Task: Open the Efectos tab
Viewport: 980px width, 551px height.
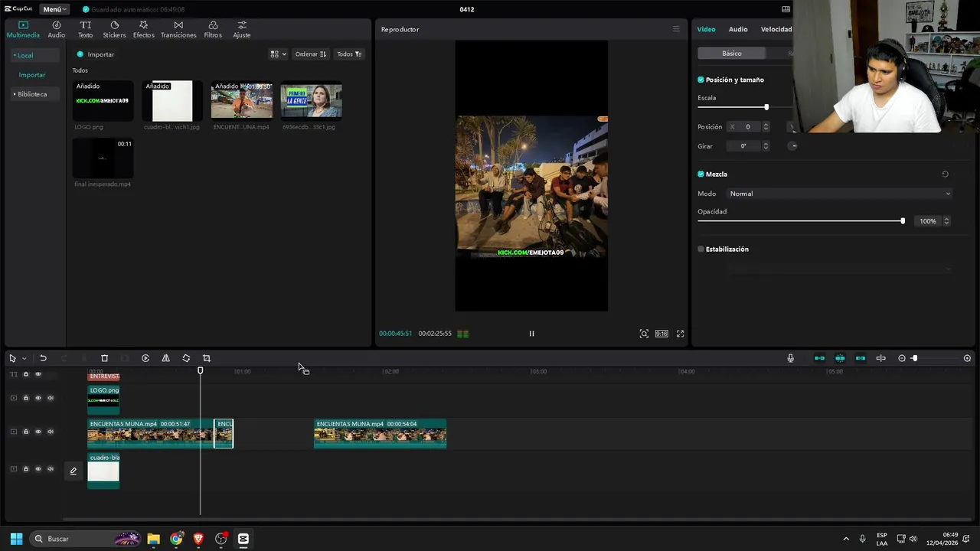Action: click(x=143, y=29)
